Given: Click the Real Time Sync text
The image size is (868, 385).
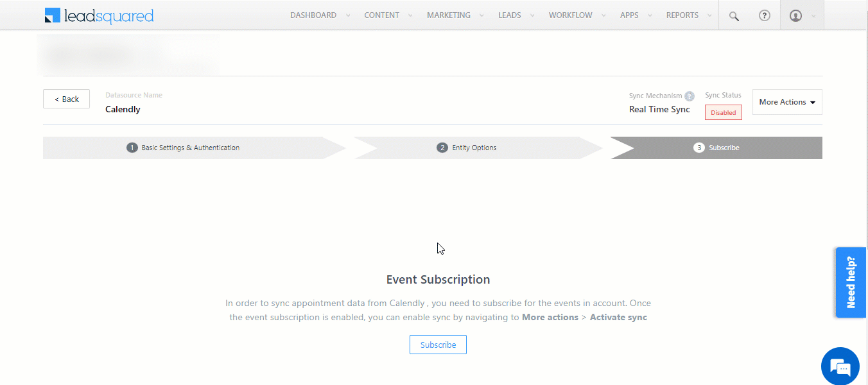Looking at the screenshot, I should click(659, 109).
